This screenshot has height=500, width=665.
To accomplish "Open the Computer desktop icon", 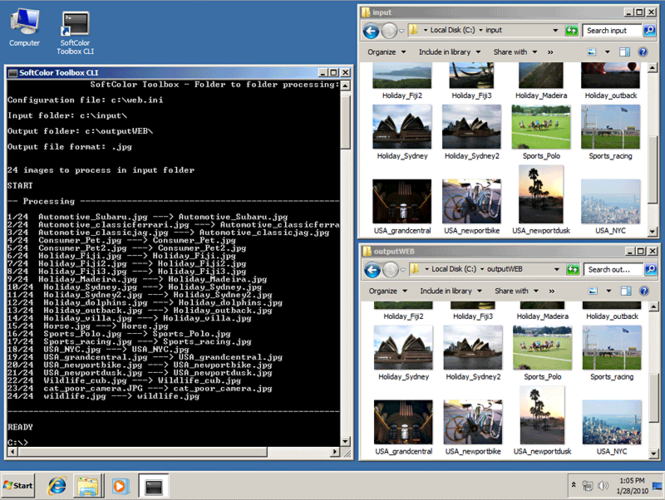I will click(25, 28).
